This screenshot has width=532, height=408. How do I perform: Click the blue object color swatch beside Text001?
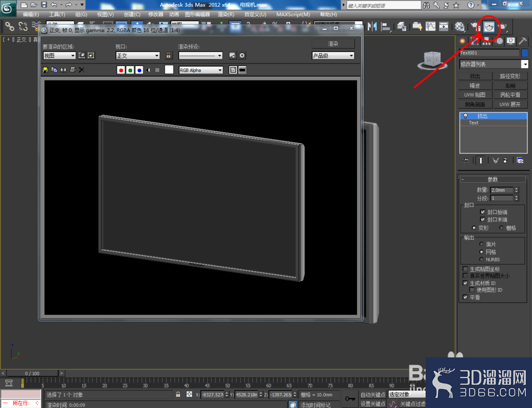[x=525, y=53]
